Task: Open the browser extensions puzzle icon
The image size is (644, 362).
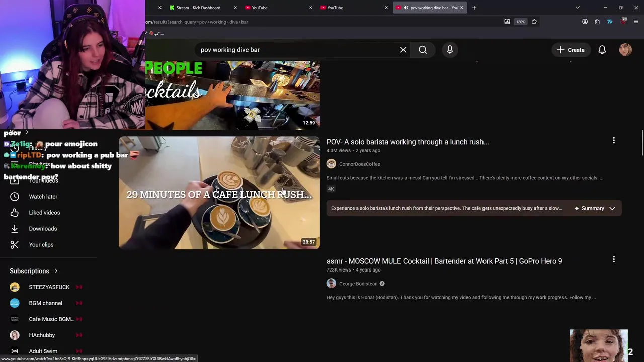Action: [x=597, y=22]
